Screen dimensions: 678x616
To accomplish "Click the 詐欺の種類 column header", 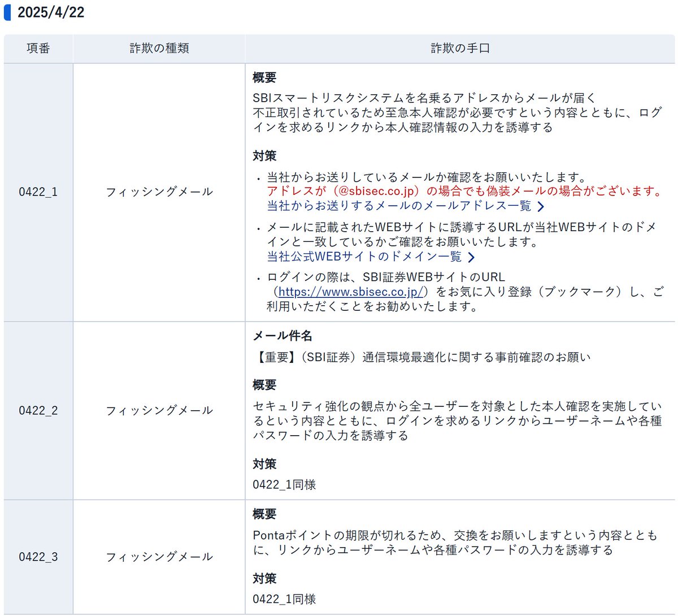I will pyautogui.click(x=158, y=48).
